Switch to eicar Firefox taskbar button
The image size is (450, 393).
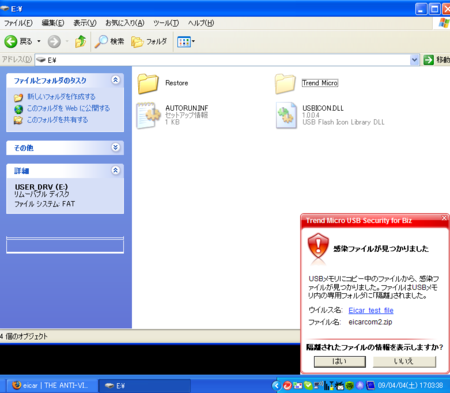(51, 386)
